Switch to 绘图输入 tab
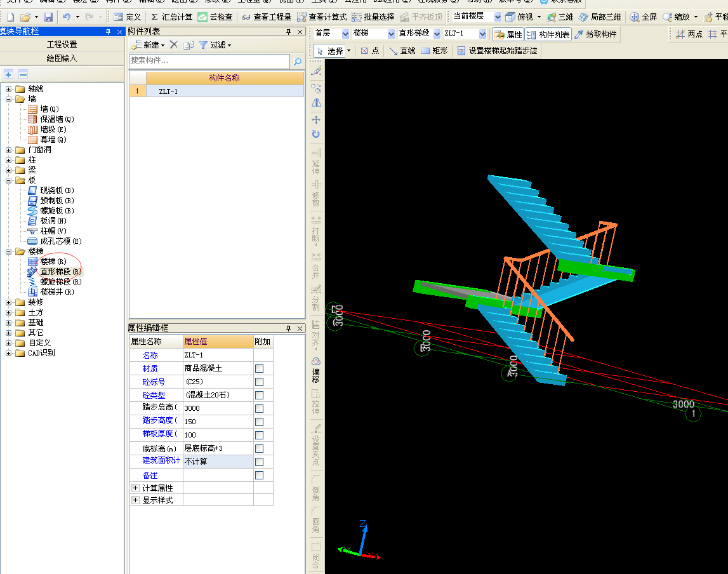This screenshot has width=728, height=574. click(x=62, y=58)
